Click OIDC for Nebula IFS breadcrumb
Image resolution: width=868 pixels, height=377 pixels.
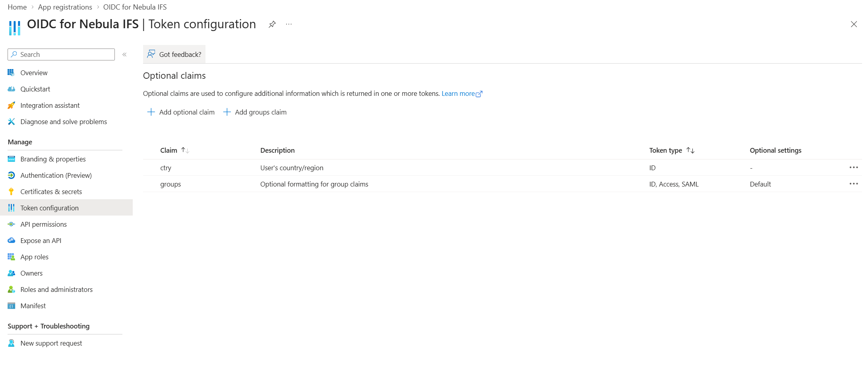[135, 7]
